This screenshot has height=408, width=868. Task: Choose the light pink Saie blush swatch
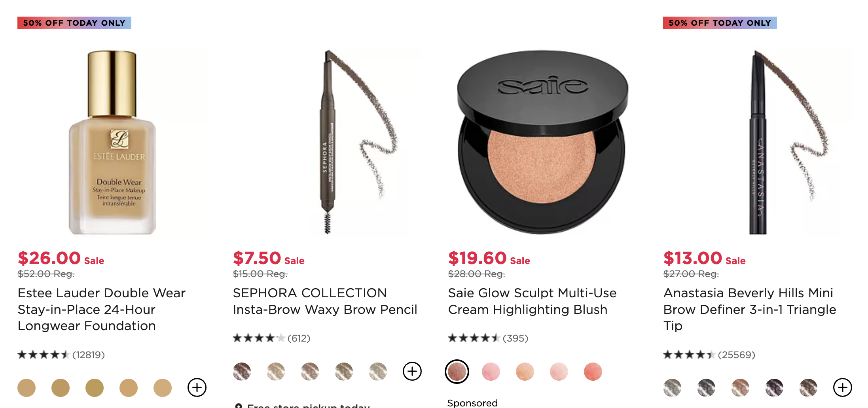559,372
